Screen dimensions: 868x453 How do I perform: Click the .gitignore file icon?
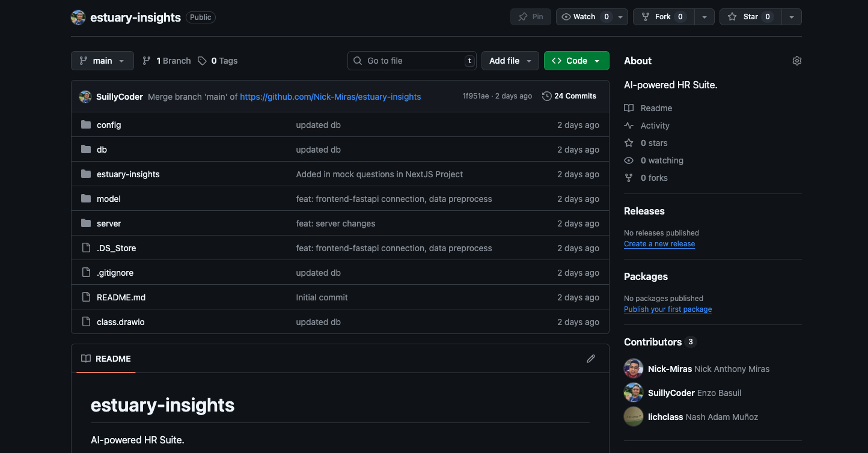[86, 273]
